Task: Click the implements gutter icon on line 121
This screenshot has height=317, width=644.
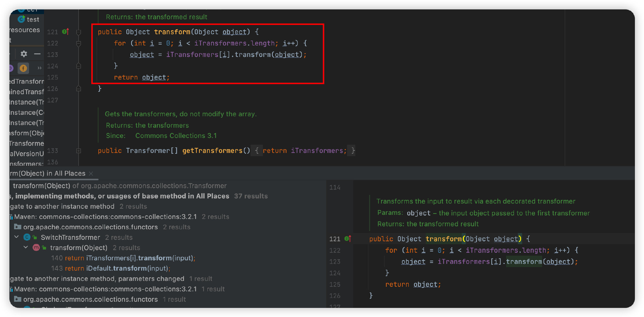Action: (66, 32)
